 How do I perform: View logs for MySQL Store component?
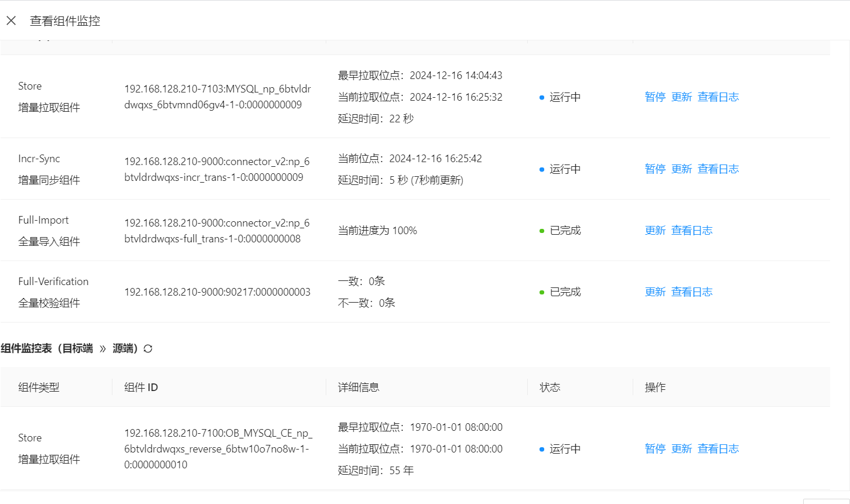718,97
